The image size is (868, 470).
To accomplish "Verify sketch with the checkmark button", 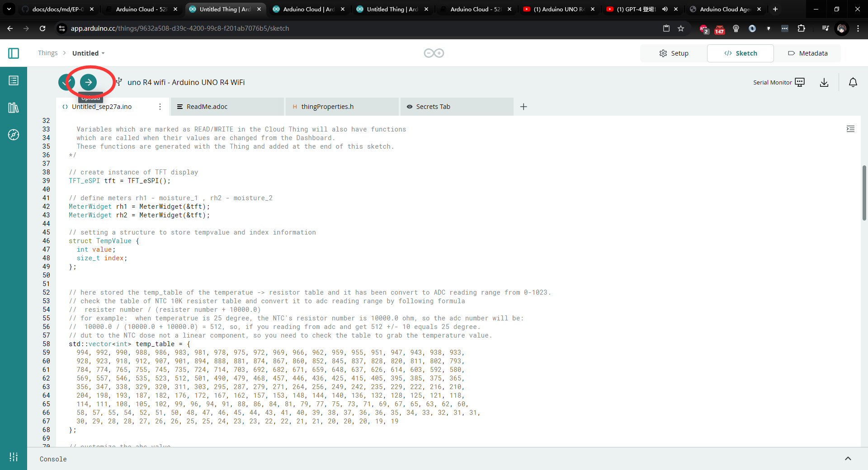I will pos(66,82).
